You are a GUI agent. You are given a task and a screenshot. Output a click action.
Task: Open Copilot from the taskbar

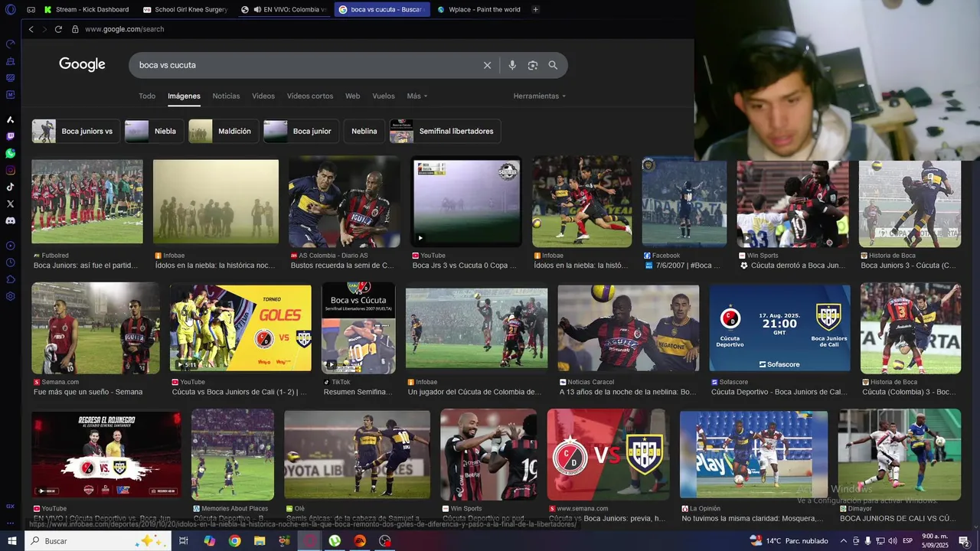click(x=209, y=541)
